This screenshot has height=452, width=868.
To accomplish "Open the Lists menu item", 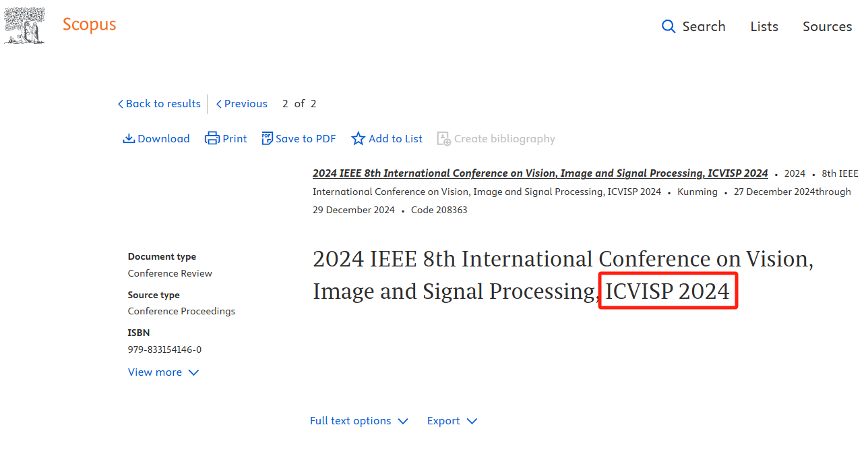I will (764, 26).
